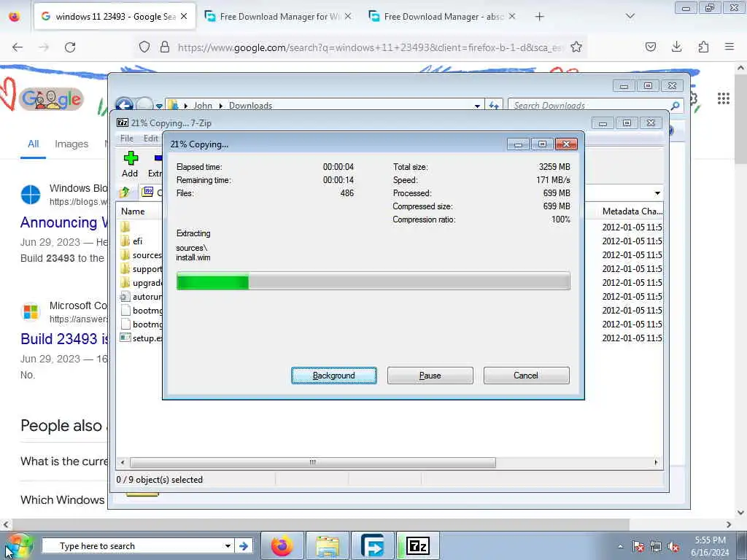
Task: Switch to windows 11 23493 Google tab
Action: point(115,16)
